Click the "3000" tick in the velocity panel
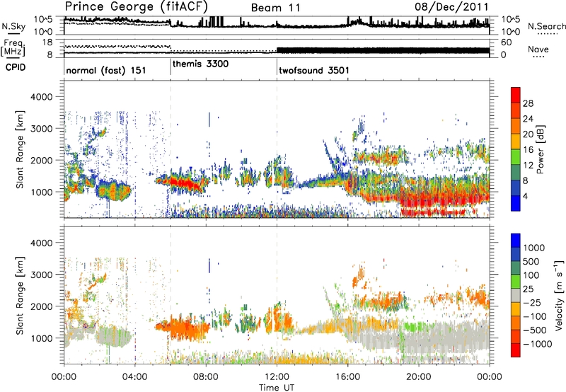This screenshot has height=392, width=566. (x=42, y=275)
